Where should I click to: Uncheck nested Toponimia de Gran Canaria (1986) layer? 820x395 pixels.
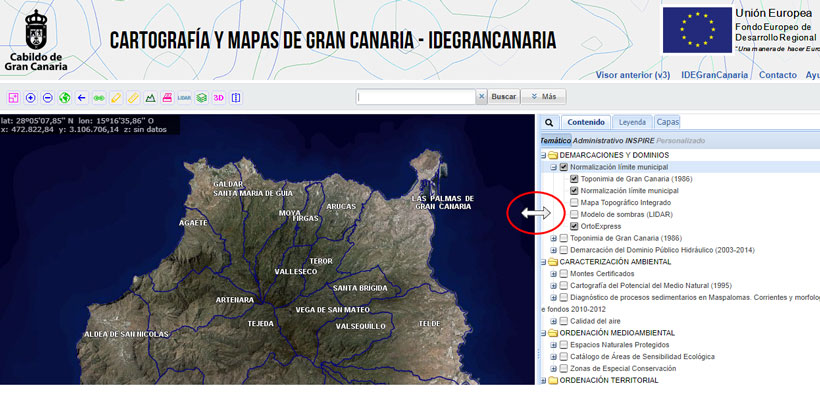574,179
